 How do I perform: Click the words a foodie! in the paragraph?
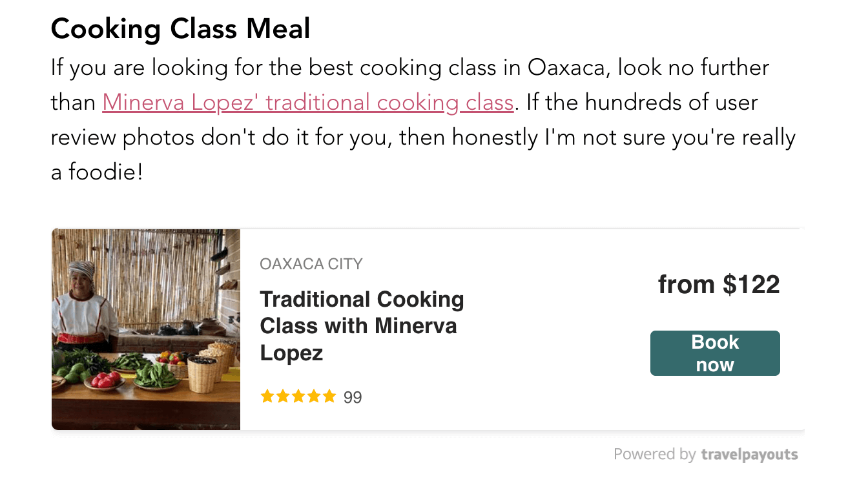(x=96, y=172)
